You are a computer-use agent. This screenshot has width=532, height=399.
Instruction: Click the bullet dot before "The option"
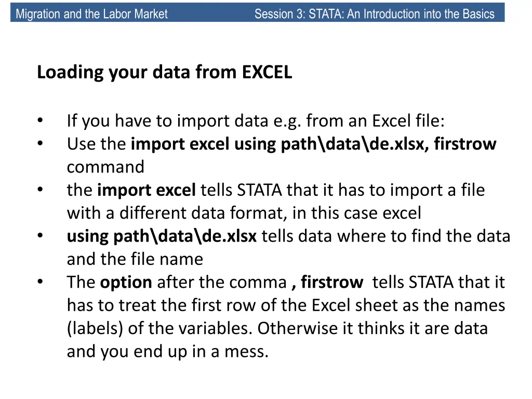[x=41, y=282]
